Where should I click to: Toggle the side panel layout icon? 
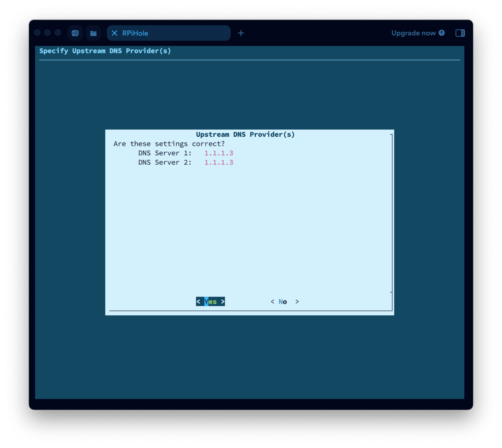point(460,33)
